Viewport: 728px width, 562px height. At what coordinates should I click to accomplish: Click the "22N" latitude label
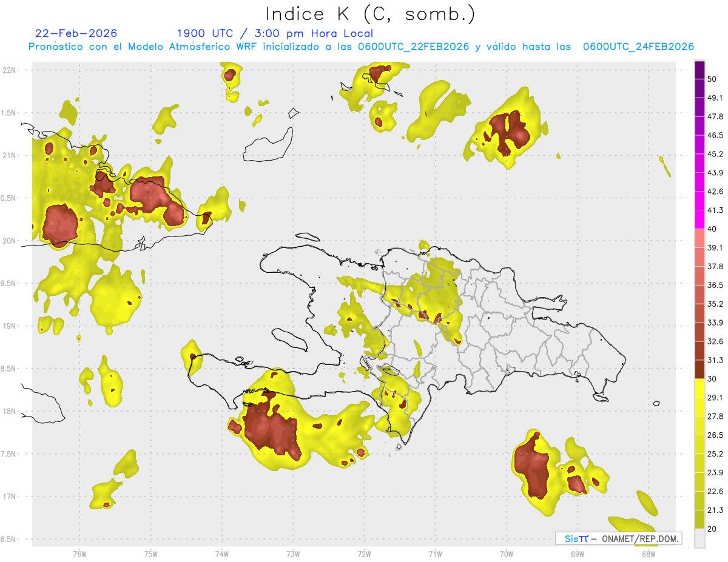click(x=9, y=70)
